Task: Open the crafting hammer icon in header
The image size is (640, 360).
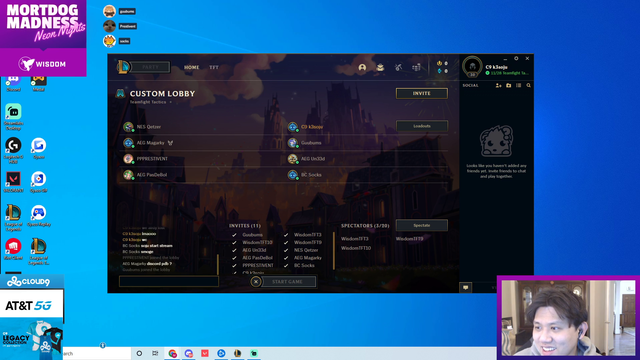Action: click(398, 67)
